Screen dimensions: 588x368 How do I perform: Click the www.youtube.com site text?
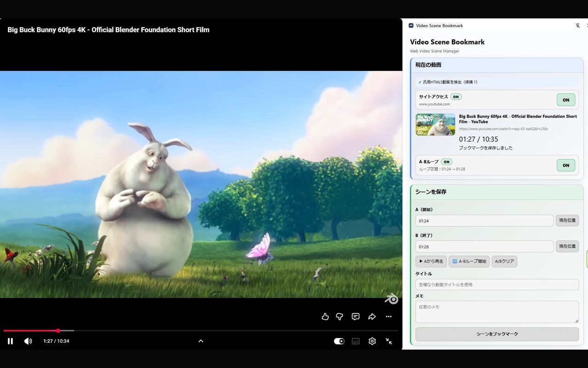pos(434,104)
